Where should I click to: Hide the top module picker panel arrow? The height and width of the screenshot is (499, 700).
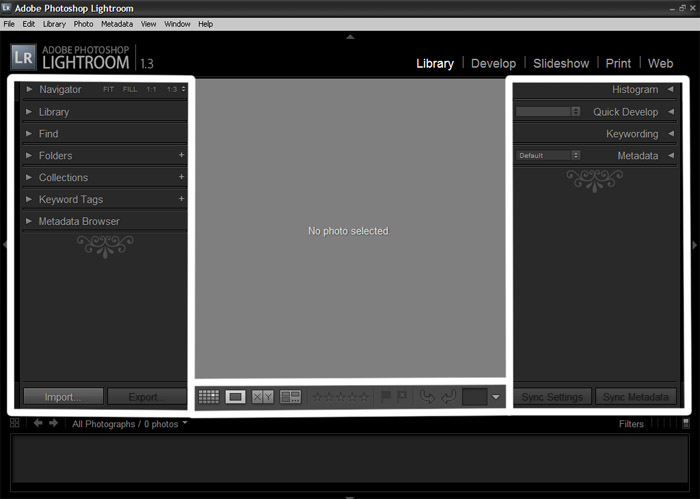[x=350, y=37]
